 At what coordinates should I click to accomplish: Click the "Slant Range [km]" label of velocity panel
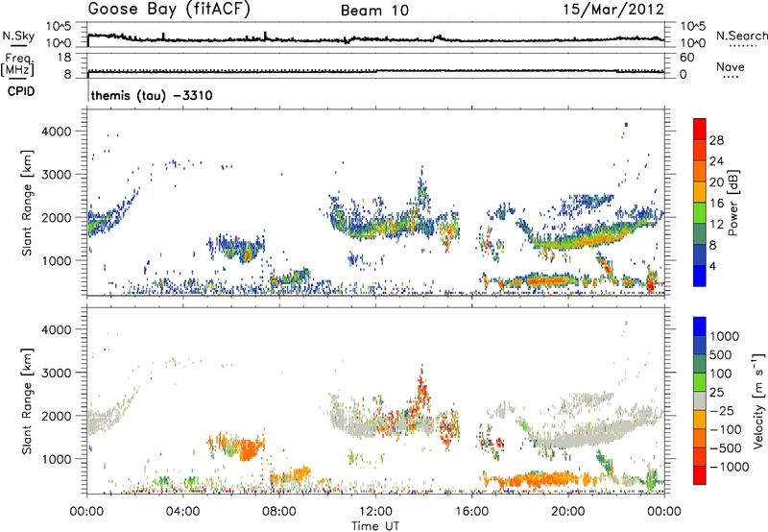[27, 401]
